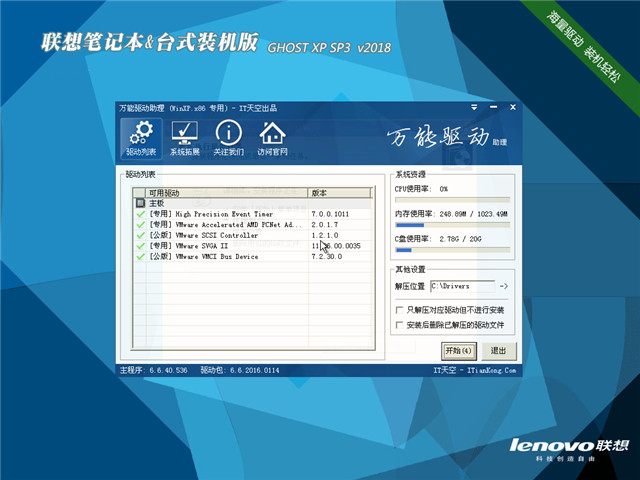Select the VMware Accelerated AMD PCNet row
This screenshot has width=640, height=480.
(225, 225)
